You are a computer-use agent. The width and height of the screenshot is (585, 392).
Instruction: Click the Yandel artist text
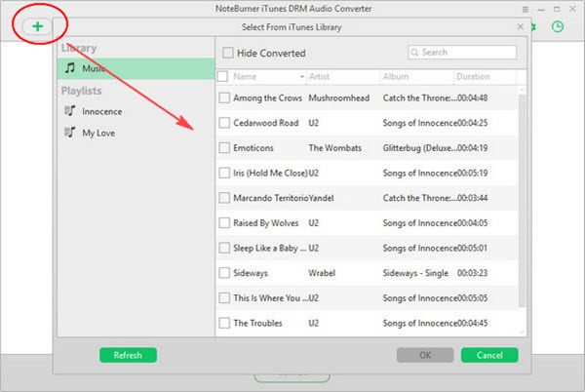[x=321, y=198]
